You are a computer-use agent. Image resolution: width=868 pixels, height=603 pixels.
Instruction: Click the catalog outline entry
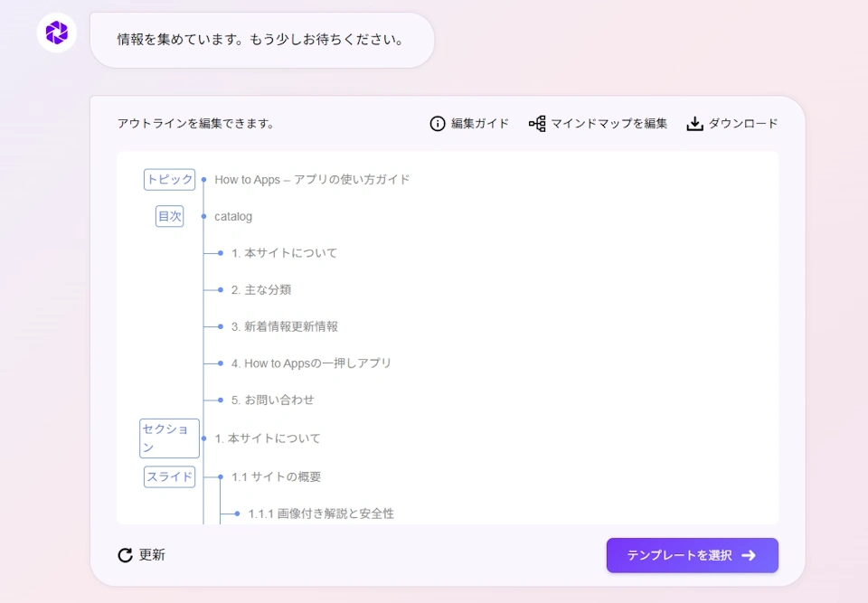(233, 217)
